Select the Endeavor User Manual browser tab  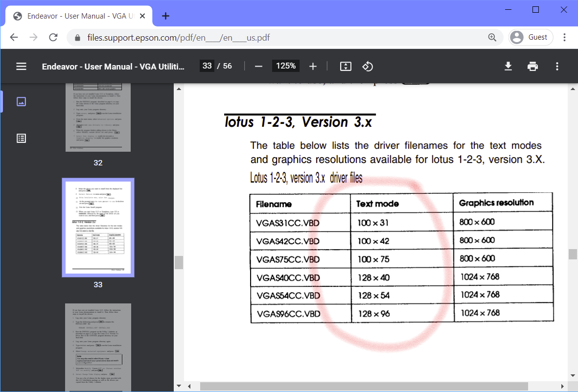click(79, 16)
